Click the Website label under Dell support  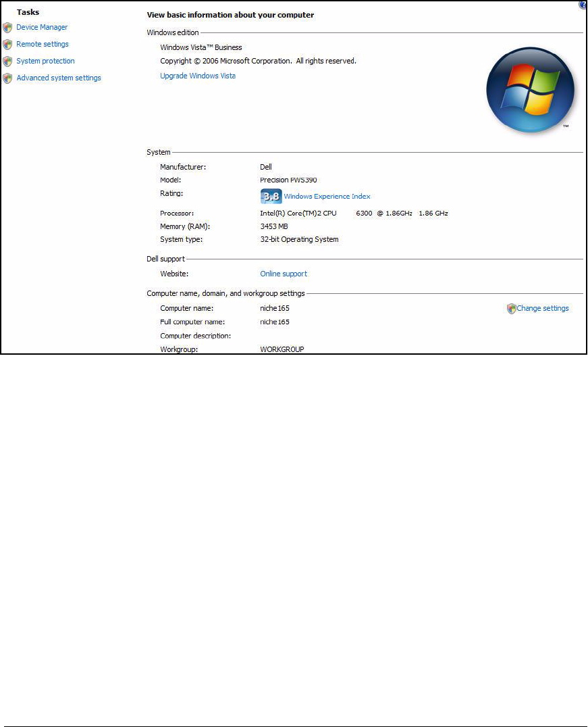pos(174,274)
